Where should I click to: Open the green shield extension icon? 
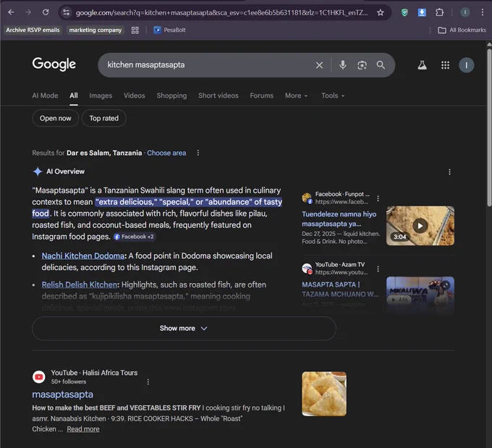404,12
